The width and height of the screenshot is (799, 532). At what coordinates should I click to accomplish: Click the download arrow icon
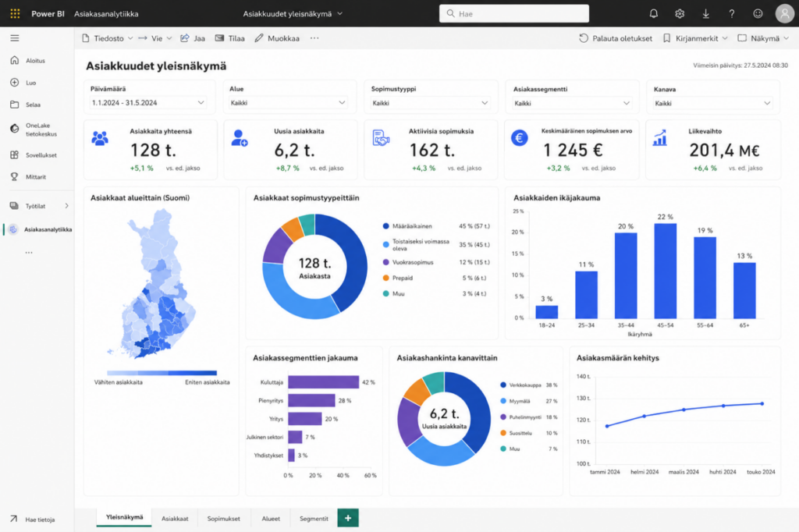tap(705, 14)
